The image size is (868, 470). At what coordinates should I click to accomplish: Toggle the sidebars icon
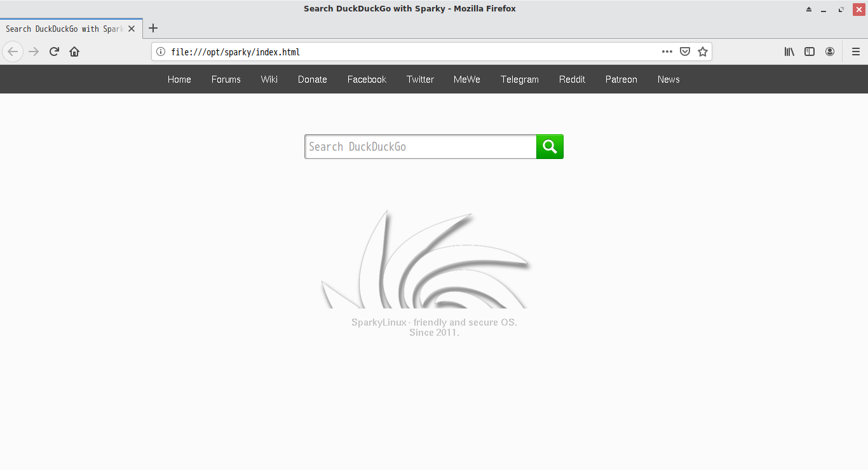pyautogui.click(x=810, y=52)
